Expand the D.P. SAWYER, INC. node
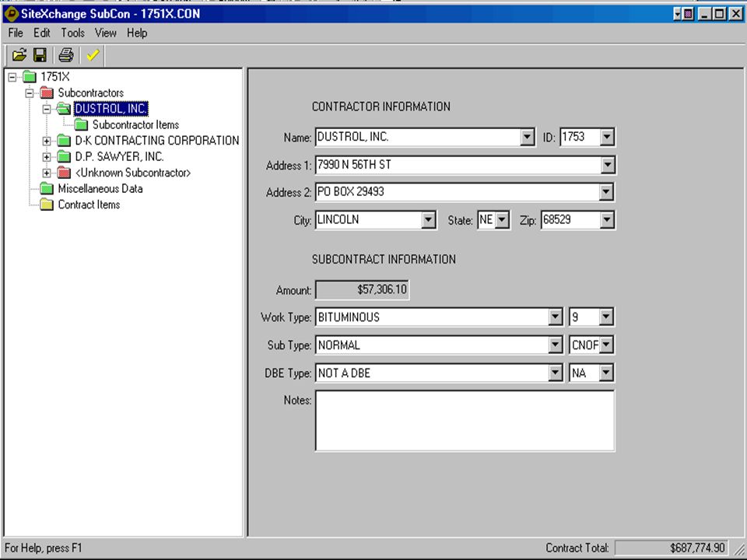The width and height of the screenshot is (747, 560). pyautogui.click(x=47, y=157)
